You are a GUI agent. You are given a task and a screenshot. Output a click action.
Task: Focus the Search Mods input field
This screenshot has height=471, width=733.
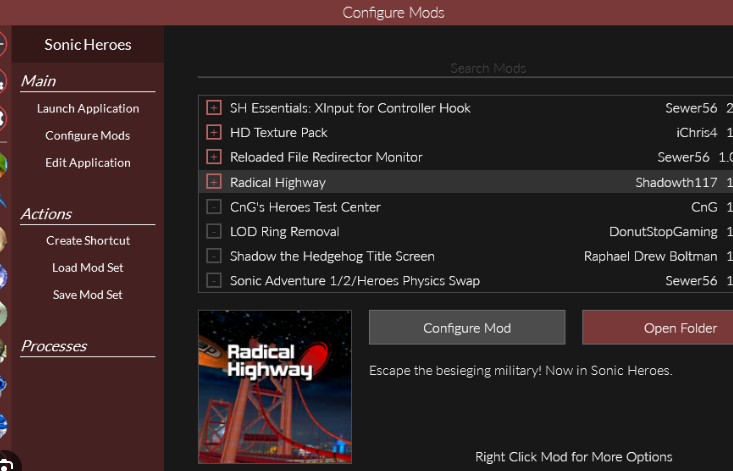point(487,68)
